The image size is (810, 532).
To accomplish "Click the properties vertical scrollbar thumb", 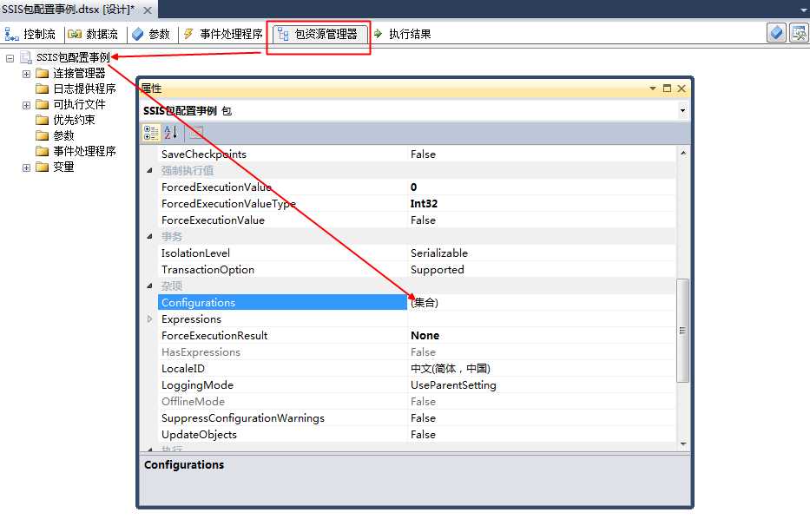I will click(x=683, y=331).
